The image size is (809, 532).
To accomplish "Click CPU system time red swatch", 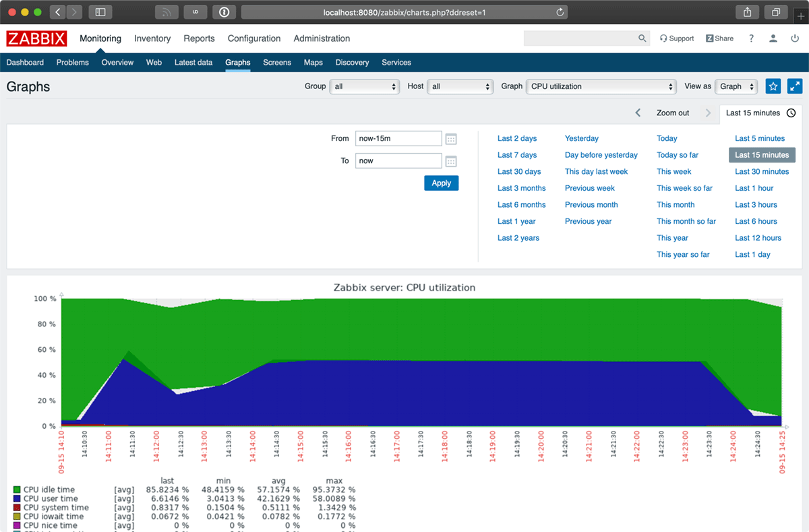I will click(17, 508).
